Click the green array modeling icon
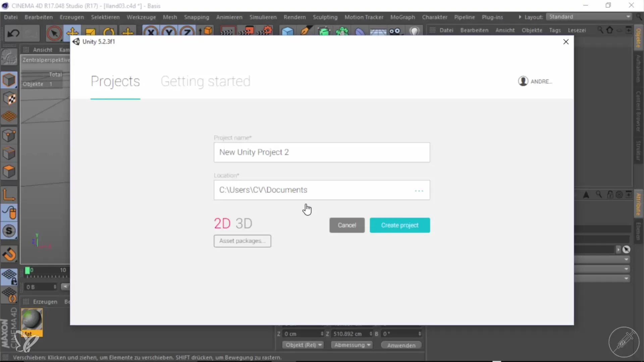The image size is (644, 362). tap(342, 32)
